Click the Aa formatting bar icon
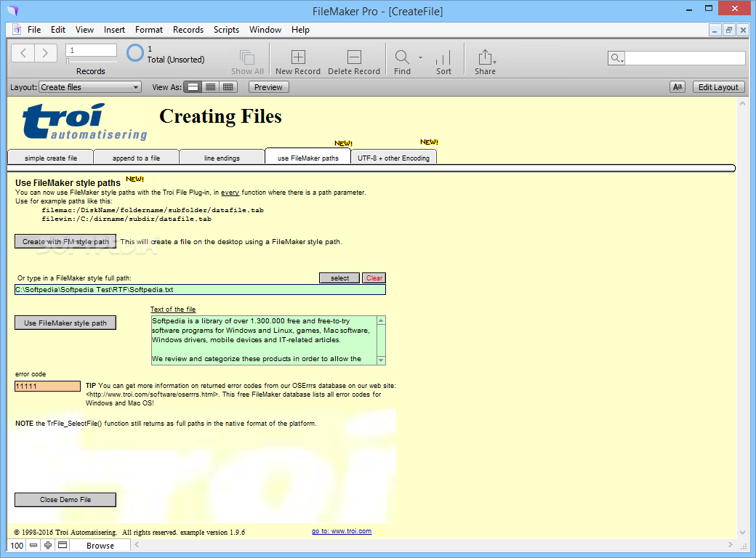This screenshot has height=558, width=756. [677, 87]
